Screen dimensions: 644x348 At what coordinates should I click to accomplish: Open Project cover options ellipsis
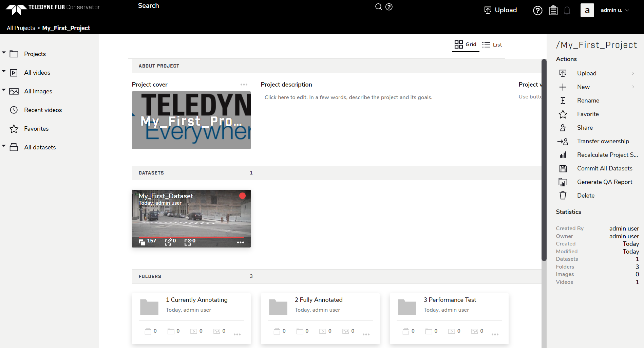pos(244,85)
